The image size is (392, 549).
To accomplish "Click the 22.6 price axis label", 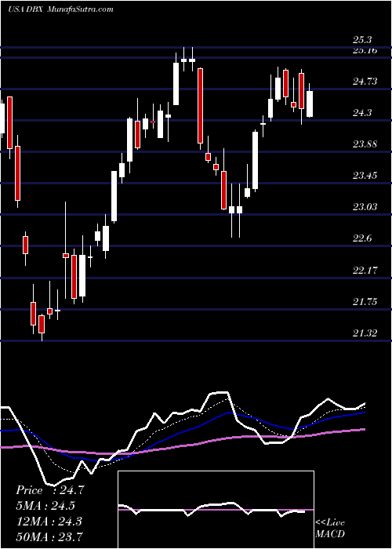I will 362,238.
